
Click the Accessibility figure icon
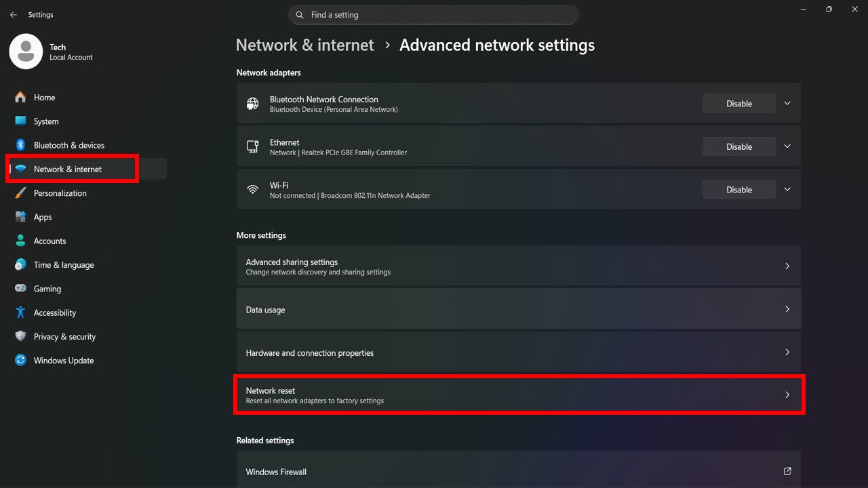[20, 312]
